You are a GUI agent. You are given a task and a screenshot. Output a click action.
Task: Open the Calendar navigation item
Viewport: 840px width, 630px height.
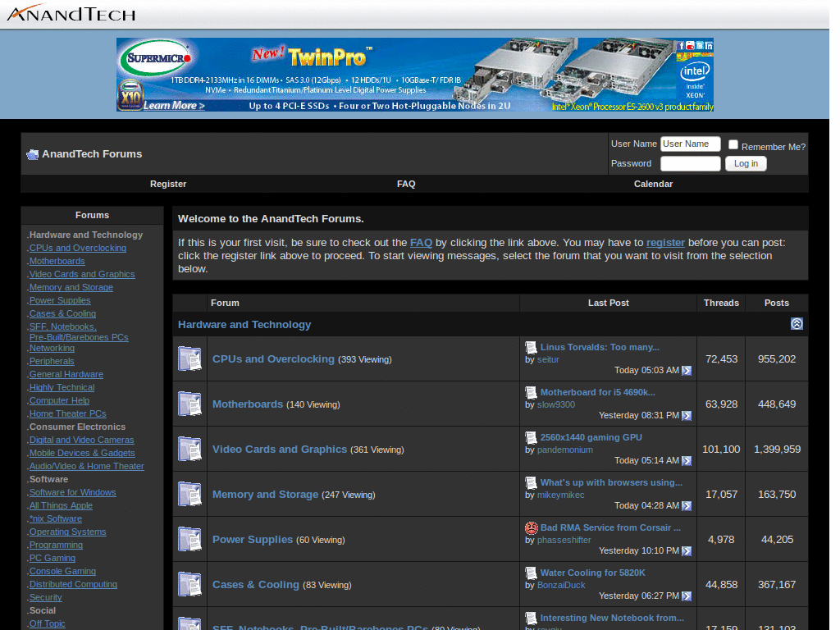653,184
